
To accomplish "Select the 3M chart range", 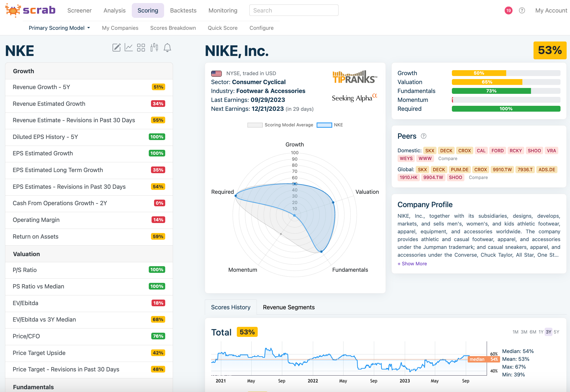I will 524,332.
